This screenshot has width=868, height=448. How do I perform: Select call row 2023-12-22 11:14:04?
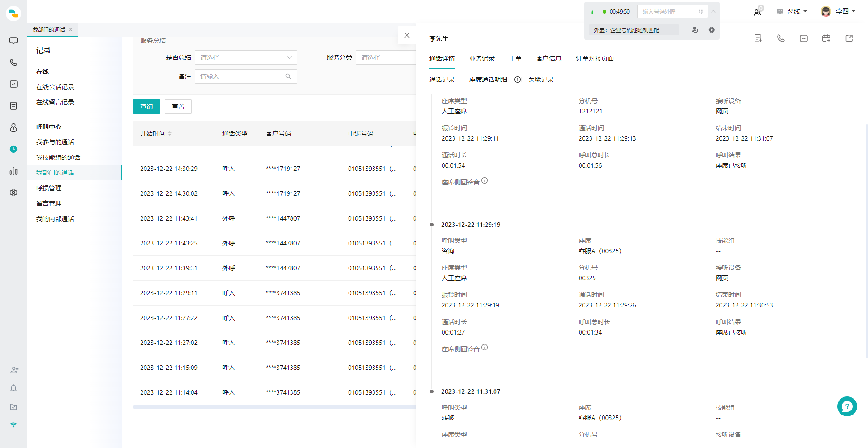tap(274, 392)
